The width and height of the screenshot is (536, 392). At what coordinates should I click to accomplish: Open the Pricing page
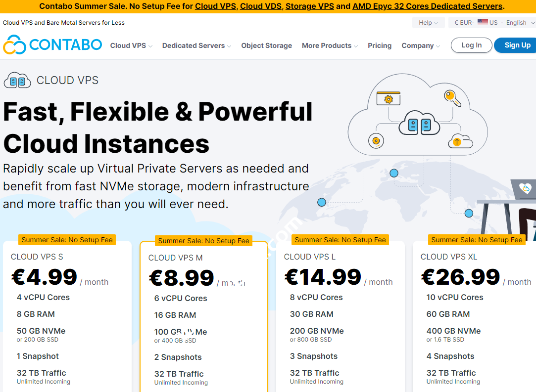(x=380, y=45)
